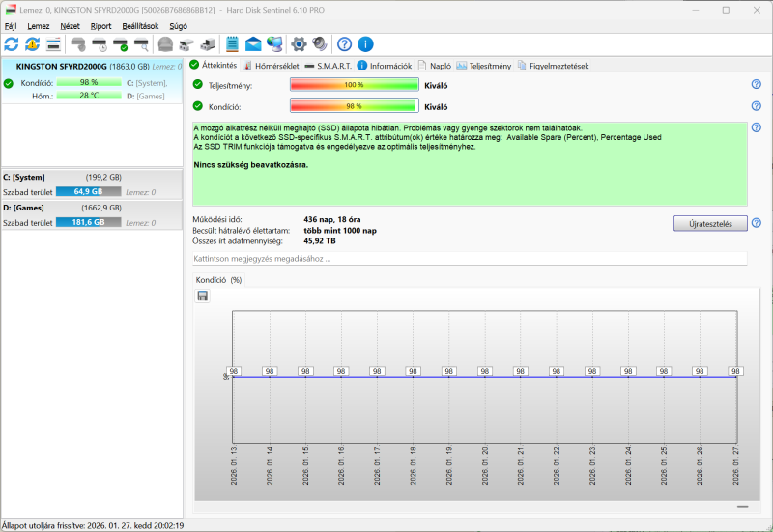Open the Súgó menu
The width and height of the screenshot is (773, 532).
click(179, 26)
